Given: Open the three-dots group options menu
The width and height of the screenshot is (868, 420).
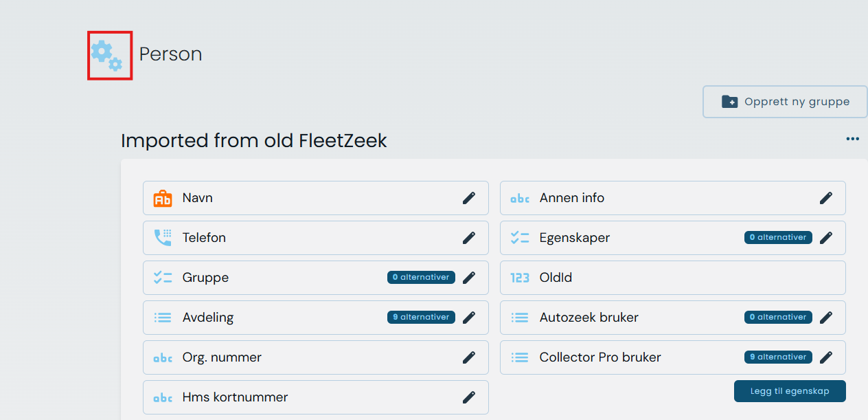Looking at the screenshot, I should (x=853, y=139).
